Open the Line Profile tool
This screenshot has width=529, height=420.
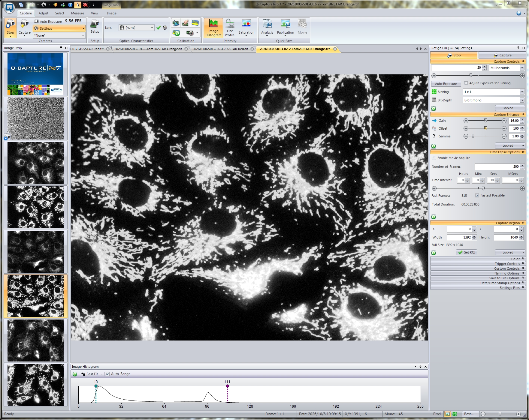[230, 28]
